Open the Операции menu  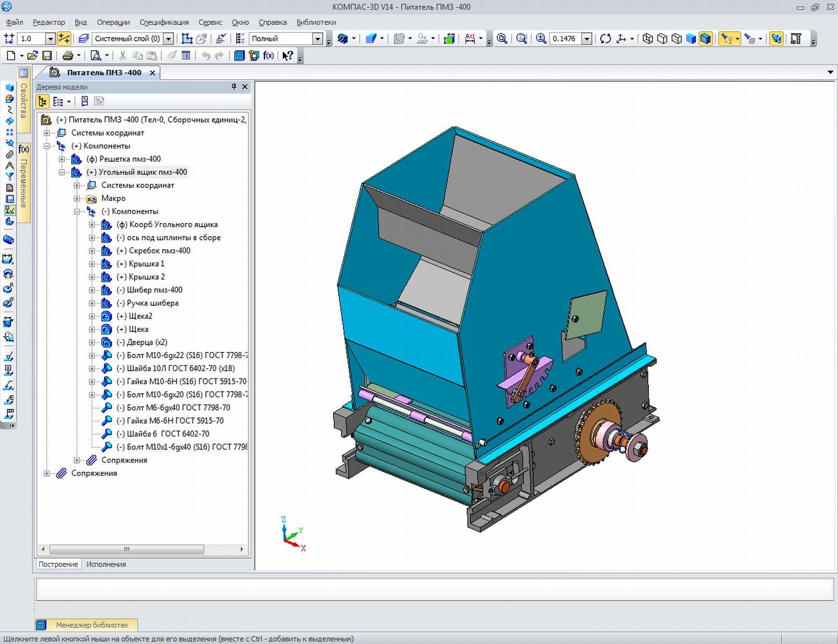[113, 23]
